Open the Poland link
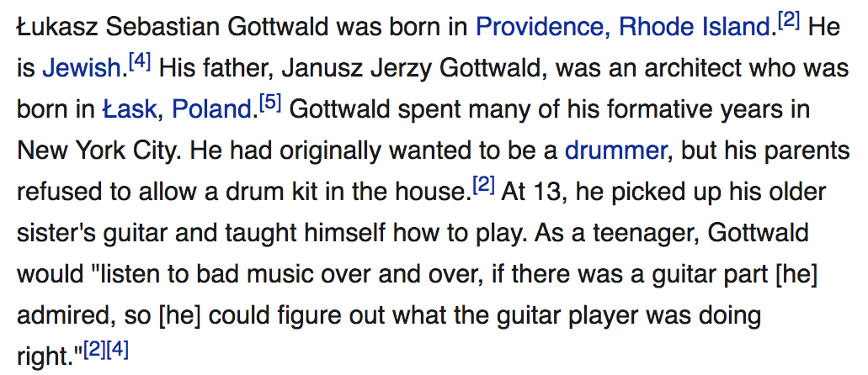868x375 pixels. tap(212, 109)
